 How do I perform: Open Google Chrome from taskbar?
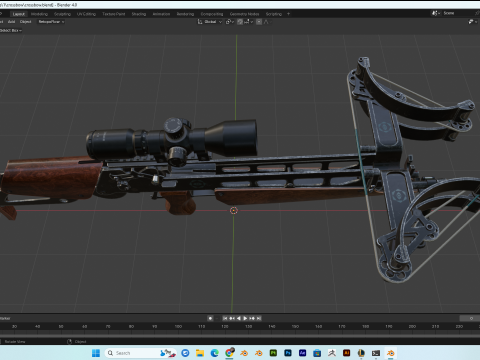(229, 353)
